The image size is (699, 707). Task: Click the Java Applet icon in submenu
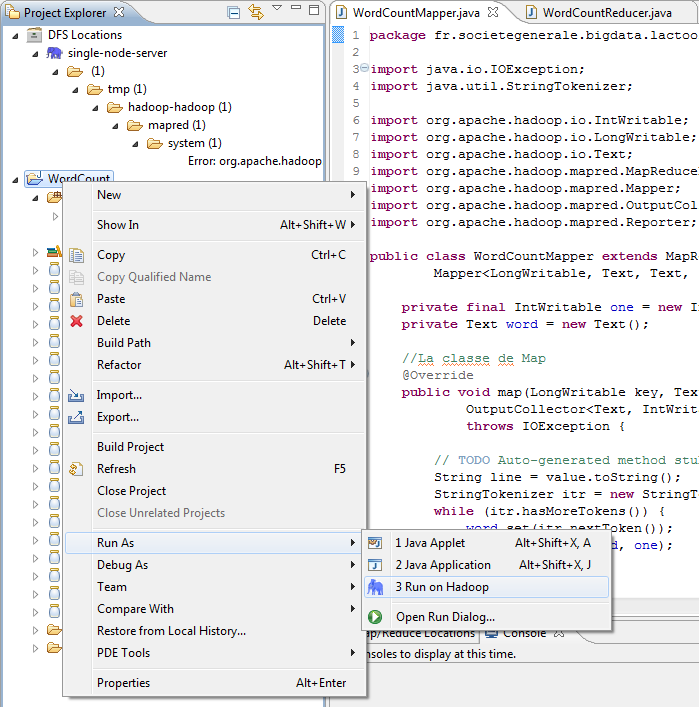click(x=376, y=543)
